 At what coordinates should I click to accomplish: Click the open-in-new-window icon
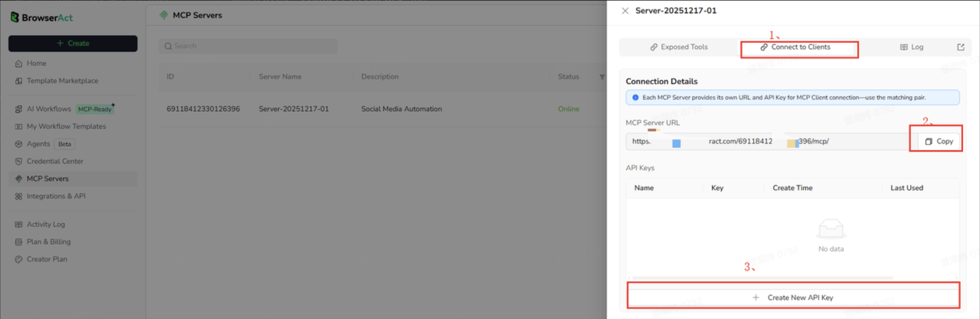click(x=961, y=47)
